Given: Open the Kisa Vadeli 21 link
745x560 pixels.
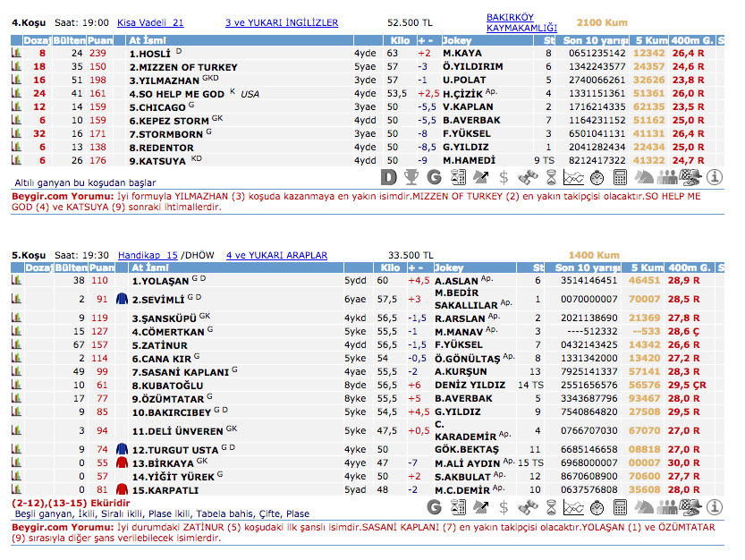Looking at the screenshot, I should coord(150,22).
